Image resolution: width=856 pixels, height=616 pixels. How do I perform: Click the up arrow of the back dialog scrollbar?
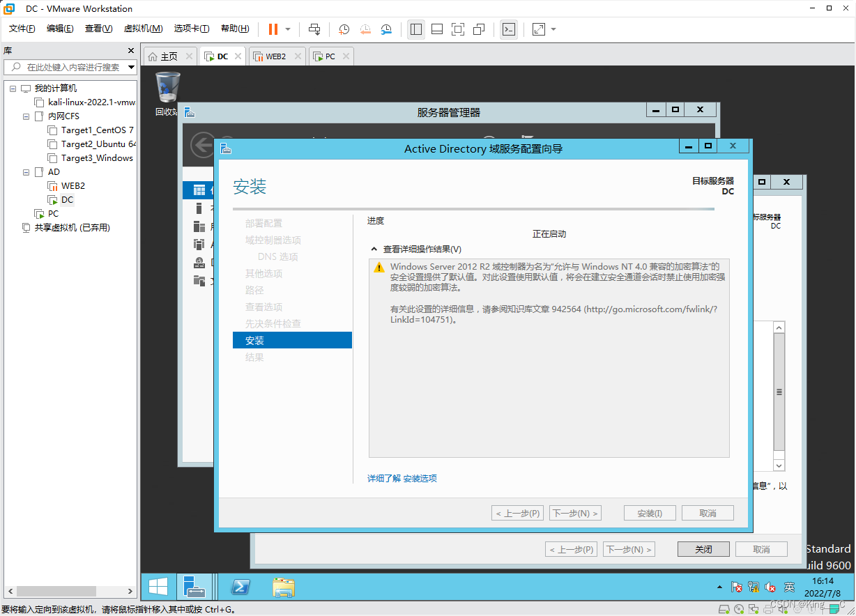pos(779,328)
